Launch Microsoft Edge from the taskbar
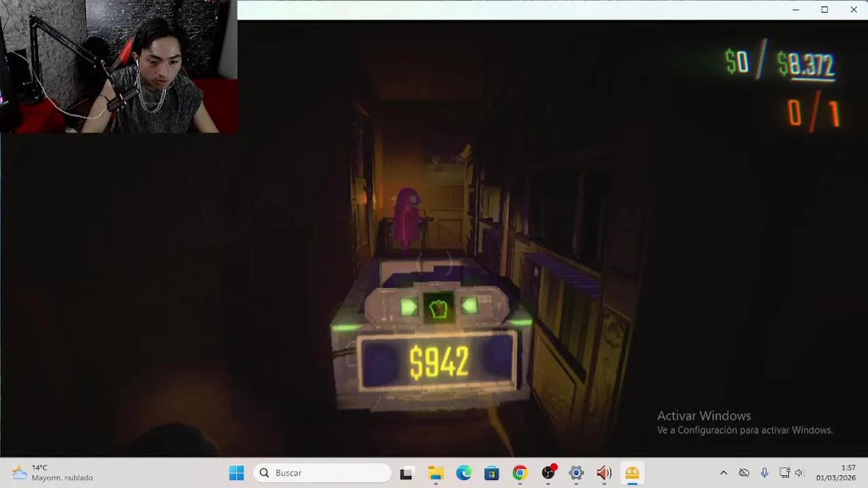 click(x=463, y=473)
